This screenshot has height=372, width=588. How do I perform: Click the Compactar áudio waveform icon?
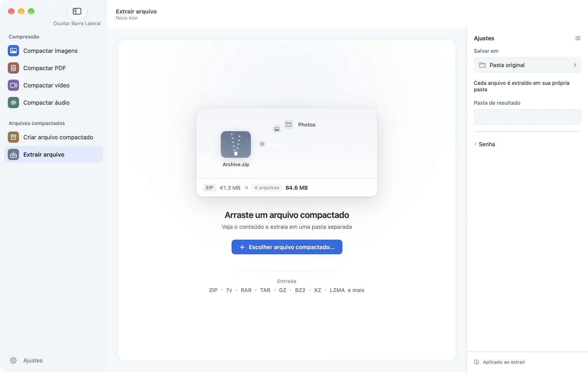[14, 103]
